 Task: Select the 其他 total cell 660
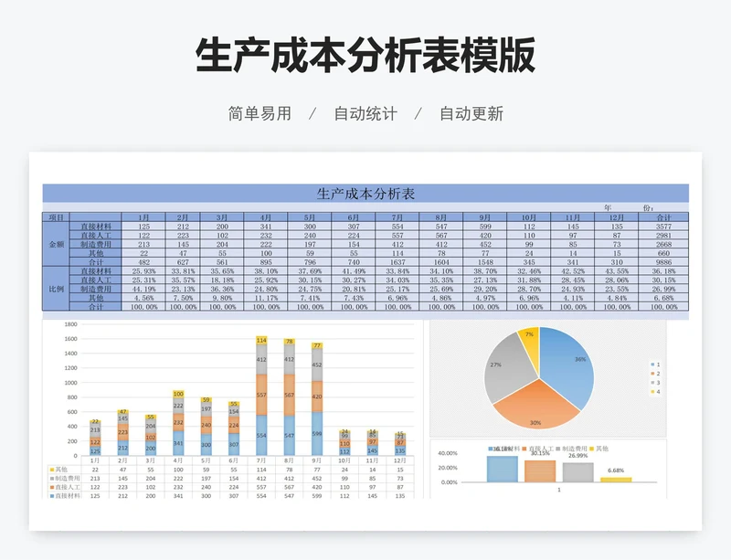(663, 253)
